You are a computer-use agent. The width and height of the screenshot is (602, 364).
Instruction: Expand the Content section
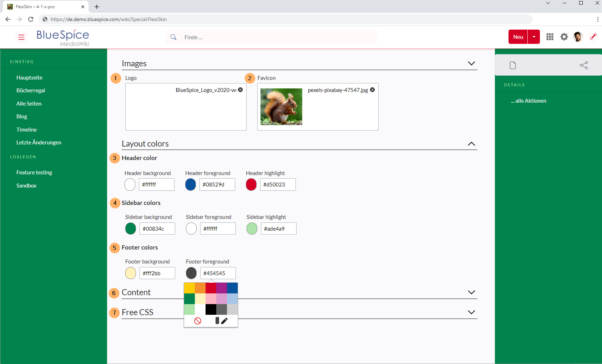pos(471,292)
